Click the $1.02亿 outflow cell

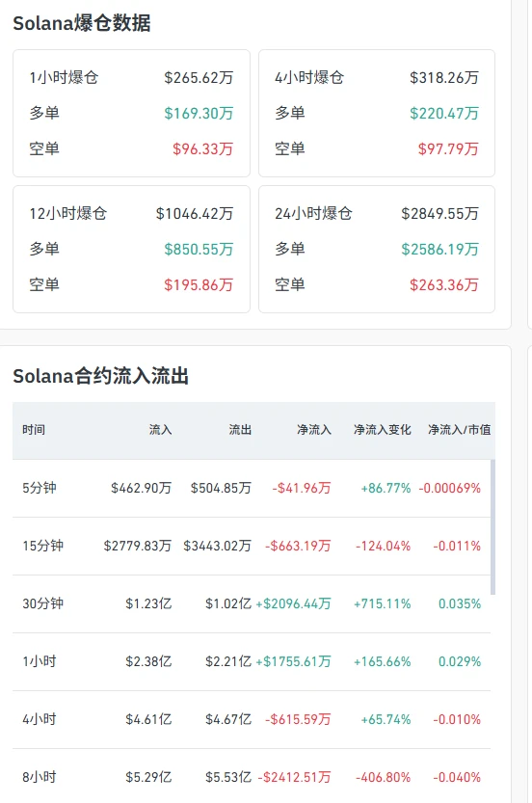(228, 603)
